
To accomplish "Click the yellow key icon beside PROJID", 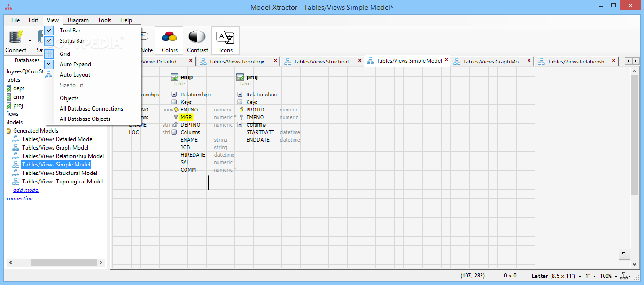I will tap(241, 110).
